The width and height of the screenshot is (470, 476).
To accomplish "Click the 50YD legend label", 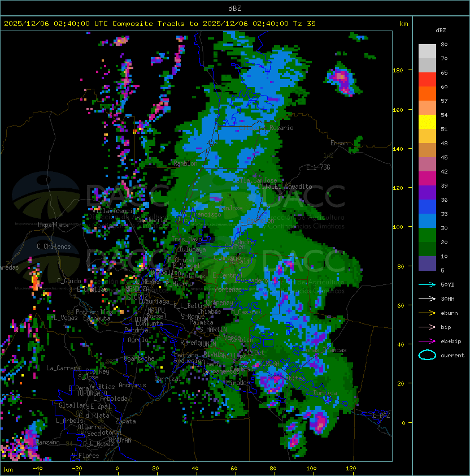I will click(x=447, y=285).
